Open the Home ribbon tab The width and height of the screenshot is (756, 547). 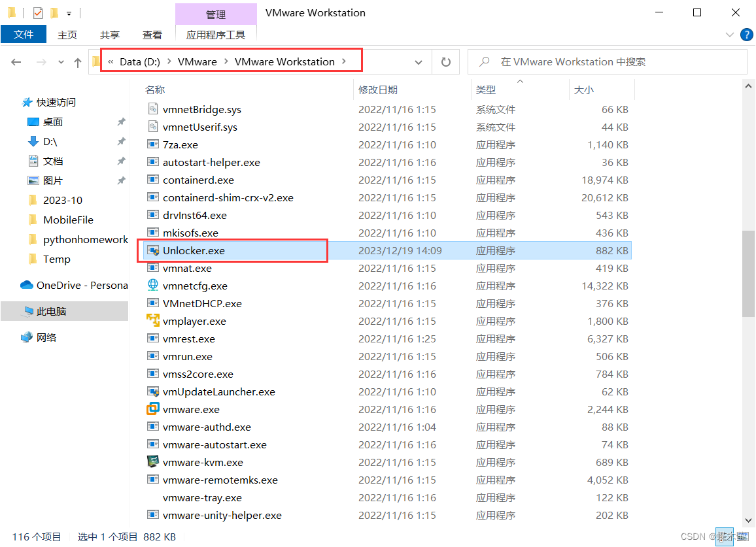coord(67,35)
